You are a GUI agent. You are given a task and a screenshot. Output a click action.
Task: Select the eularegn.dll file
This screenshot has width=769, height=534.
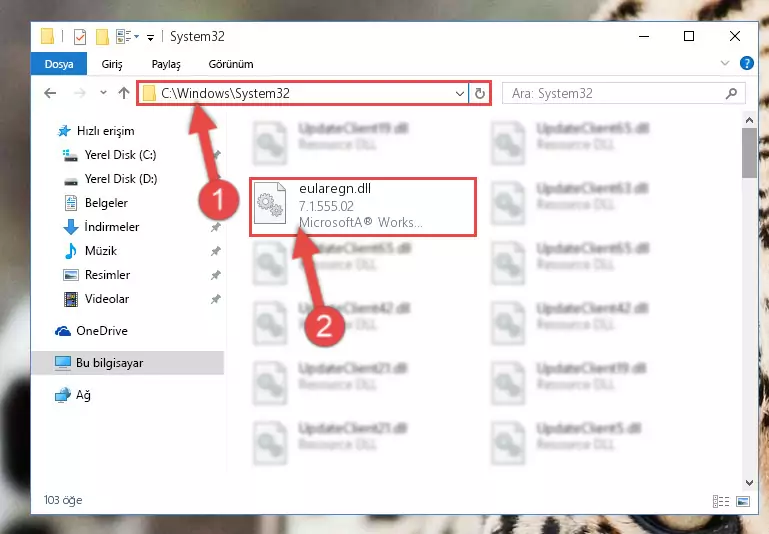point(362,207)
